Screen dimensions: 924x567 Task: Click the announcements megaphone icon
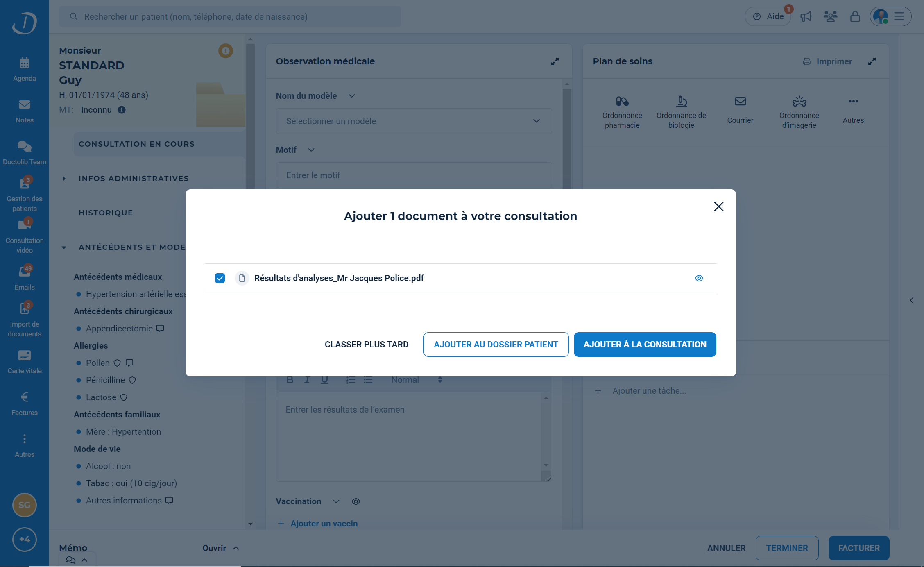[x=806, y=17]
